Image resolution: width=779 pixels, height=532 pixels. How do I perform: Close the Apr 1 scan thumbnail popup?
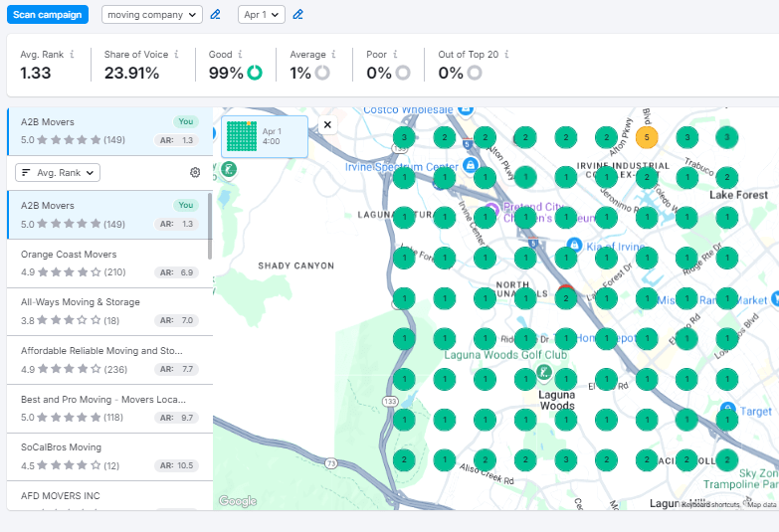(x=327, y=124)
